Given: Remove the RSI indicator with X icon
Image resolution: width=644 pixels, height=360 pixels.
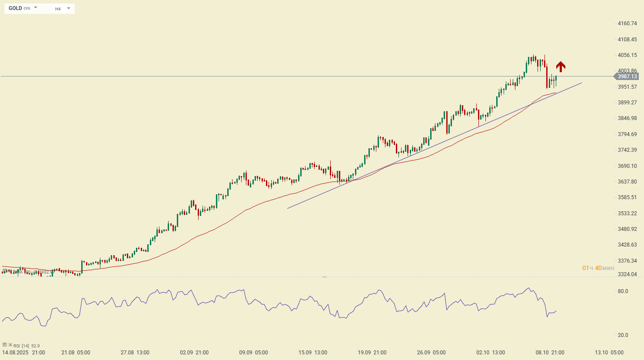Looking at the screenshot, I should pos(10,345).
